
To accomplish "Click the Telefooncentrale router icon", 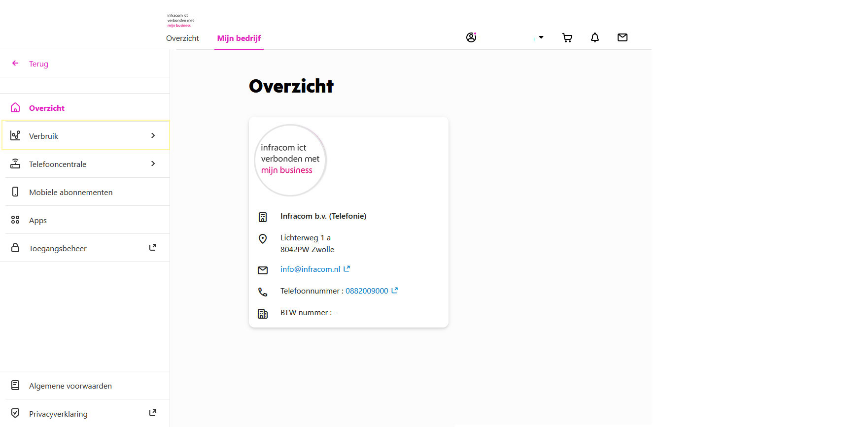I will 15,164.
